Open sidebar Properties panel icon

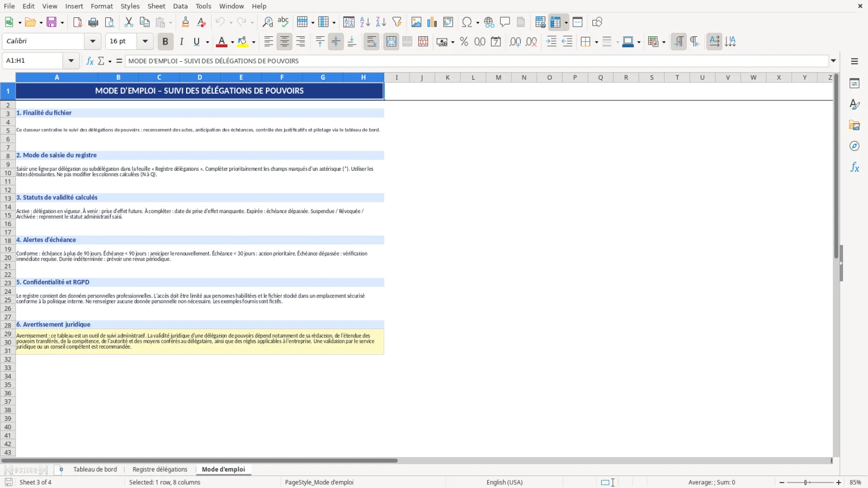[854, 84]
